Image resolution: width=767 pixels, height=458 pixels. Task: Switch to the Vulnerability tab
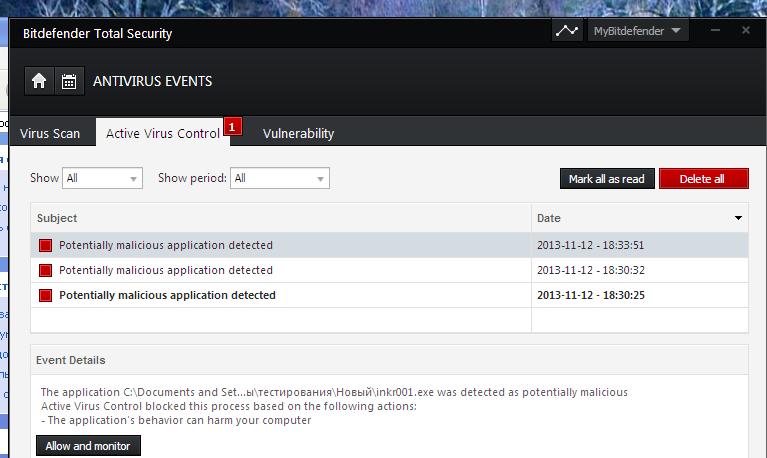tap(298, 133)
